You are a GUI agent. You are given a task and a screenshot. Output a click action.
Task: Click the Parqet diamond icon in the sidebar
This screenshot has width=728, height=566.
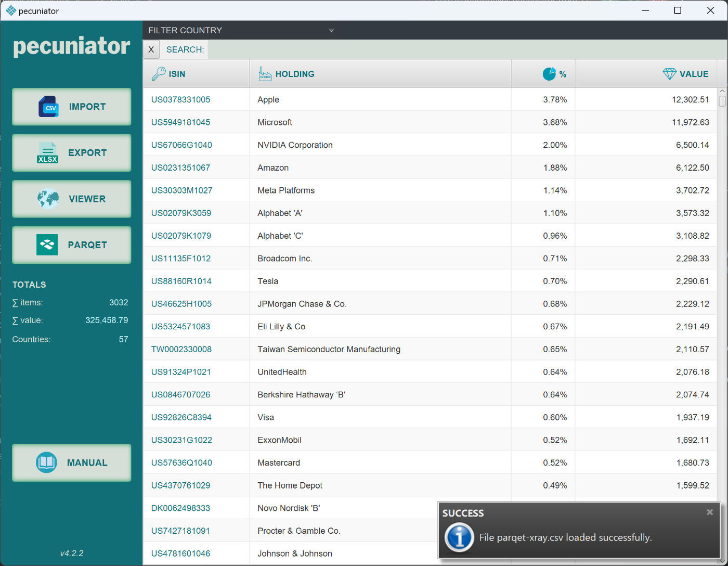coord(47,245)
